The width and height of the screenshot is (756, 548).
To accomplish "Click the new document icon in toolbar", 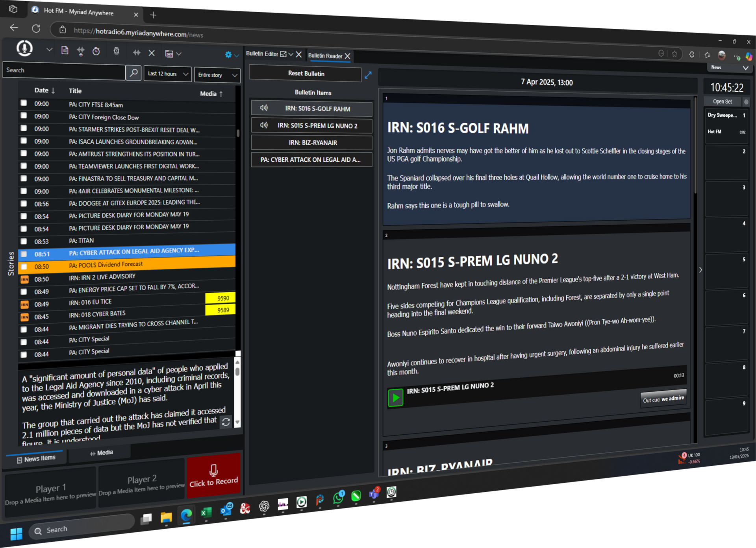I will [x=65, y=50].
